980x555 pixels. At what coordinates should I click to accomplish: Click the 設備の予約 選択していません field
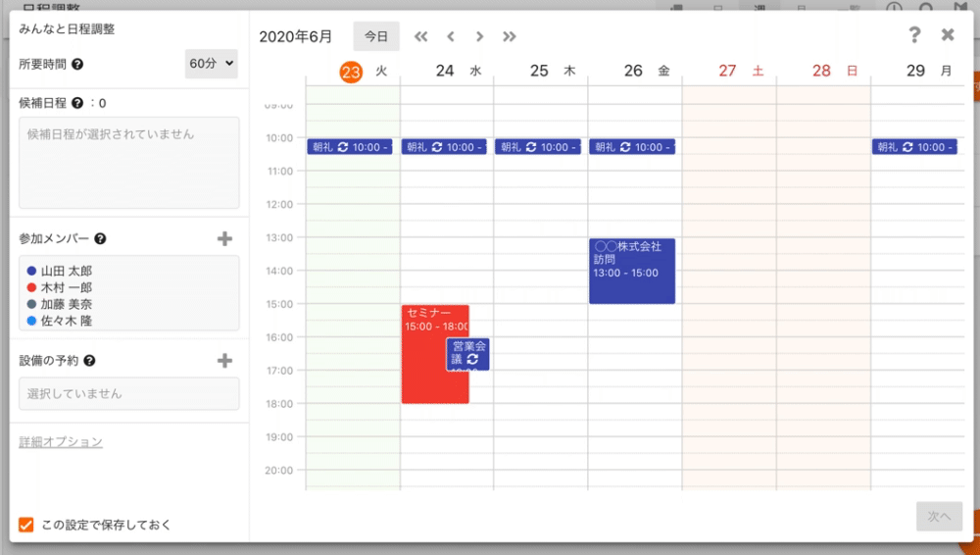(128, 393)
